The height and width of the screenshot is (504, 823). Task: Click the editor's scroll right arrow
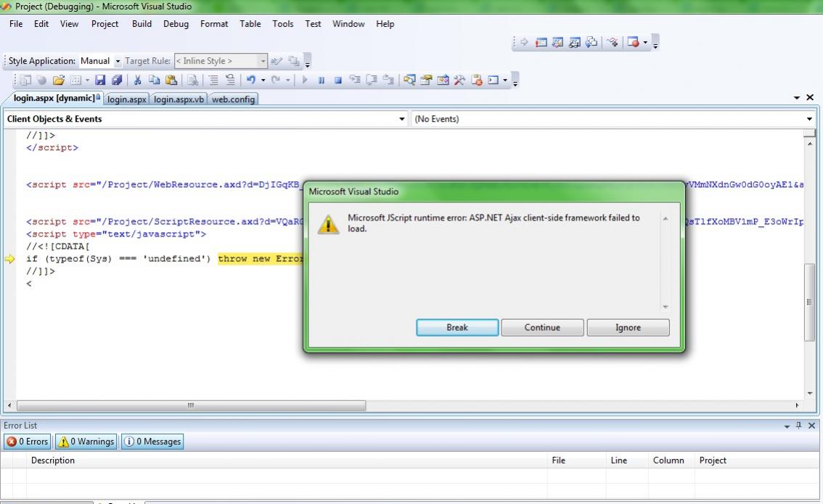[797, 405]
